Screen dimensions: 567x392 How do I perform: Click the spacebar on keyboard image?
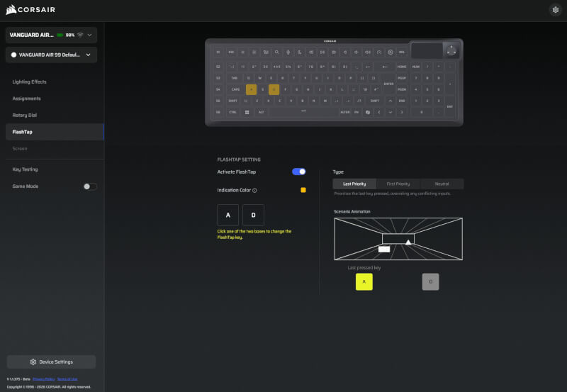[x=304, y=112]
